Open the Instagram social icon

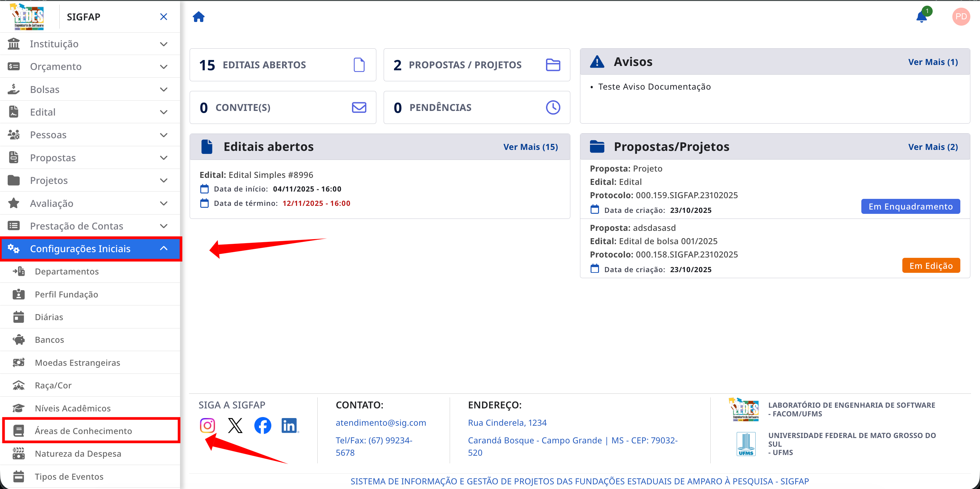click(x=207, y=425)
